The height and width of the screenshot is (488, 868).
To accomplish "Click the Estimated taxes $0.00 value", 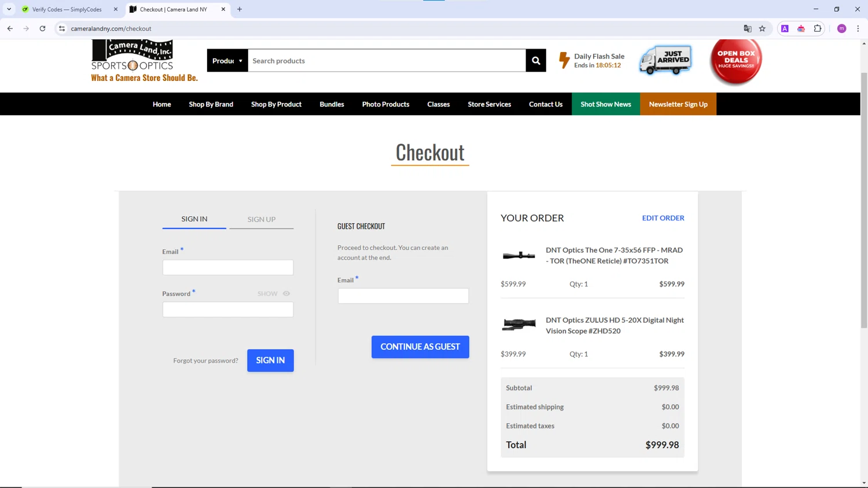I will click(670, 426).
